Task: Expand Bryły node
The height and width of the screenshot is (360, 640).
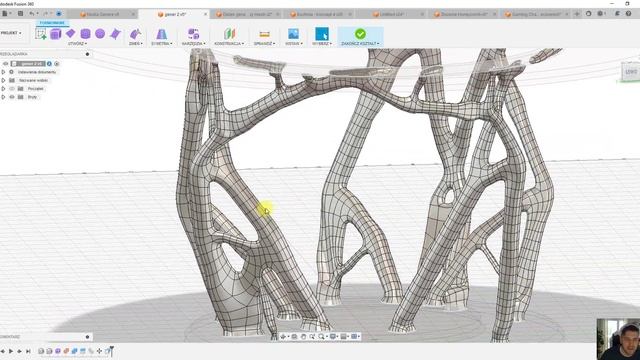Action: click(3, 97)
